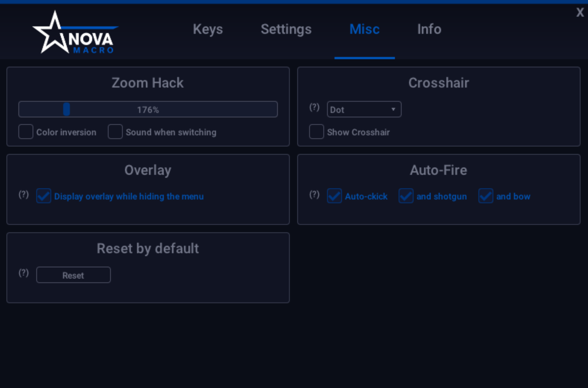Click the help icon in the Overlay panel

(x=23, y=195)
